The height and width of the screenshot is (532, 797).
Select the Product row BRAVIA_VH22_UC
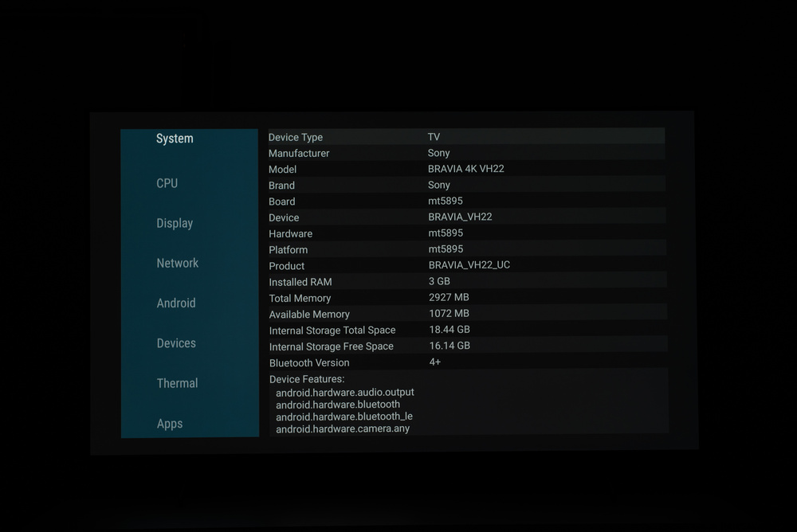pyautogui.click(x=466, y=265)
